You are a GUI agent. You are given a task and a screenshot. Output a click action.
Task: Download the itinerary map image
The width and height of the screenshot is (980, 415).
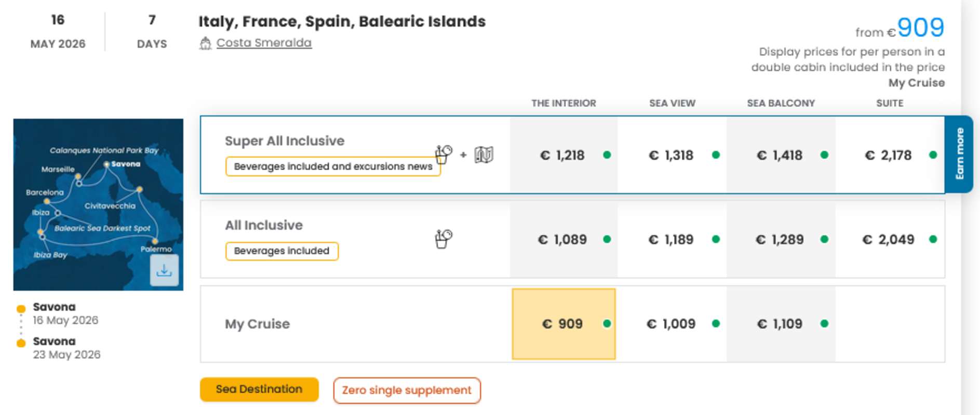[164, 270]
